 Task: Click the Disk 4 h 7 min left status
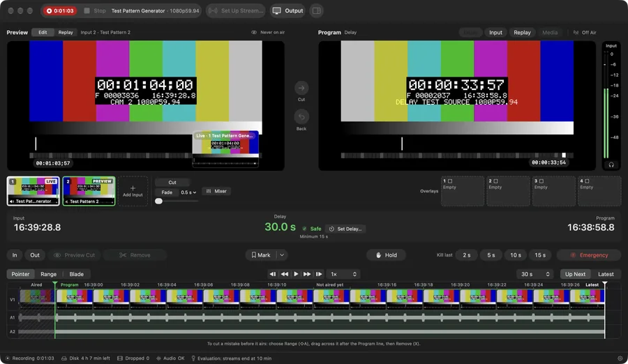[x=86, y=358]
